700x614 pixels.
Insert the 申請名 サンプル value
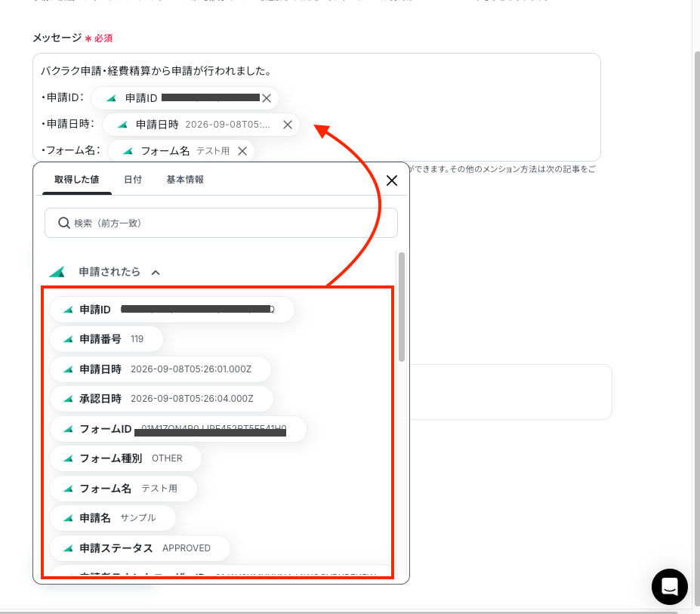(113, 518)
